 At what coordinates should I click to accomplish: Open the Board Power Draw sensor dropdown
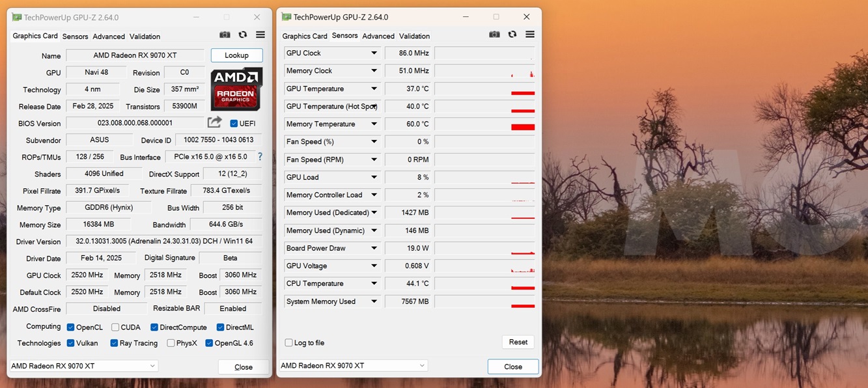374,248
